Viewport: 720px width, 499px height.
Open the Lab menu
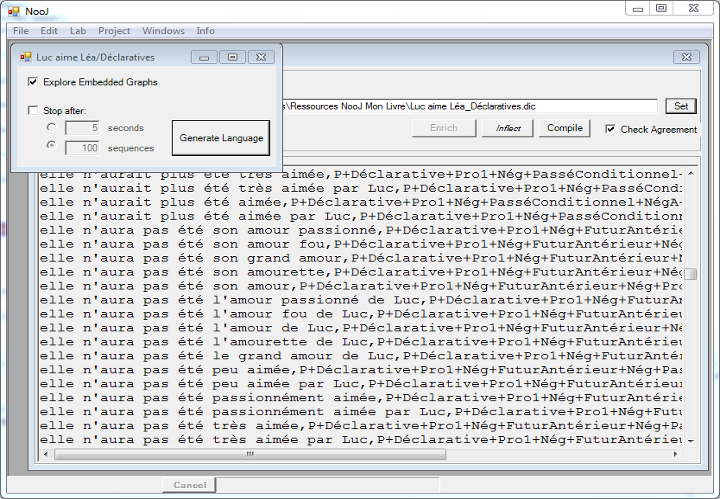pos(78,31)
